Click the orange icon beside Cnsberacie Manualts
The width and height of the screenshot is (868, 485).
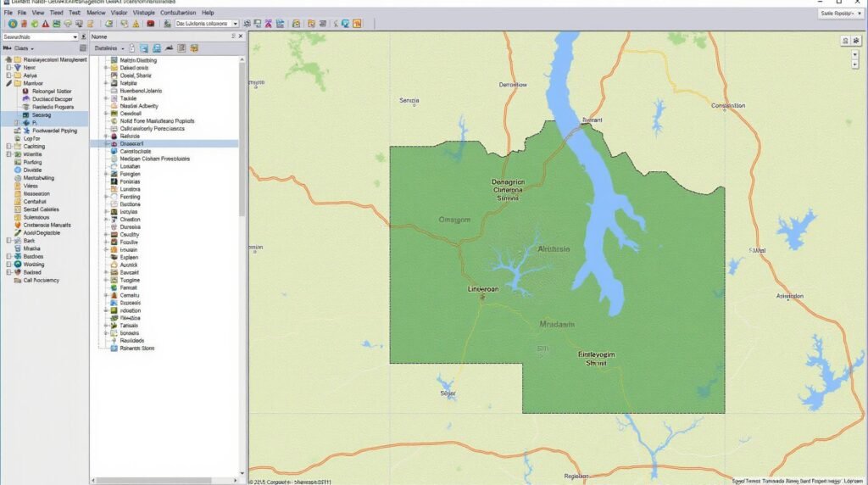pos(18,226)
